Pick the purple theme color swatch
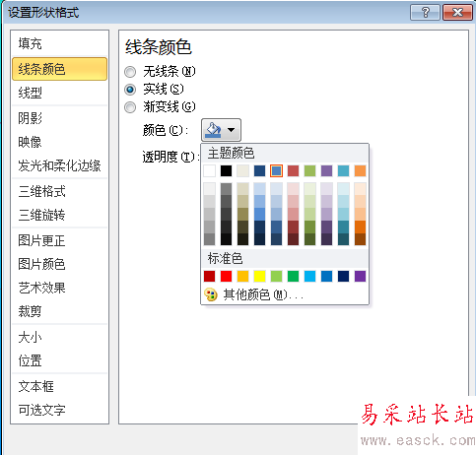 pos(326,170)
